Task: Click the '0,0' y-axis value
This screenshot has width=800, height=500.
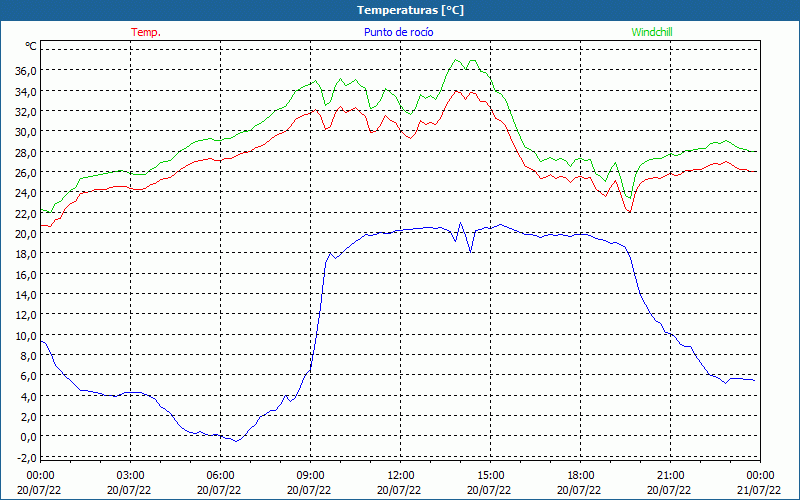Action: pyautogui.click(x=29, y=437)
